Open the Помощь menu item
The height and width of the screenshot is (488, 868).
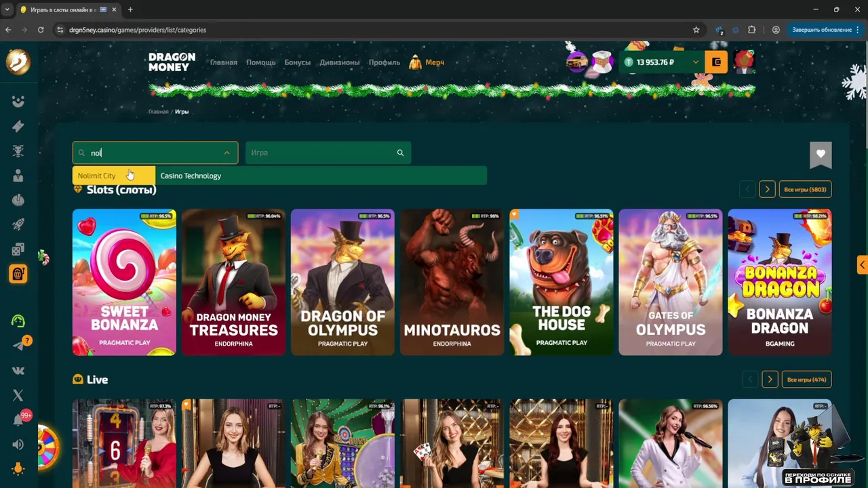coord(261,62)
